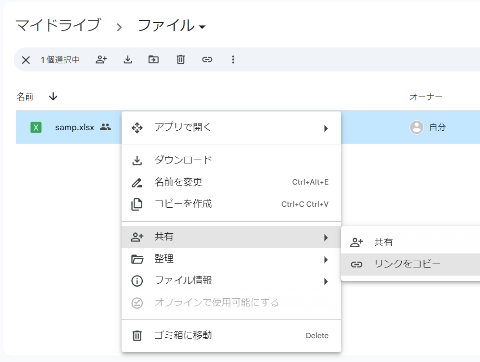Choose アプリで開く in context menu
This screenshot has width=480, height=362.
[x=231, y=128]
